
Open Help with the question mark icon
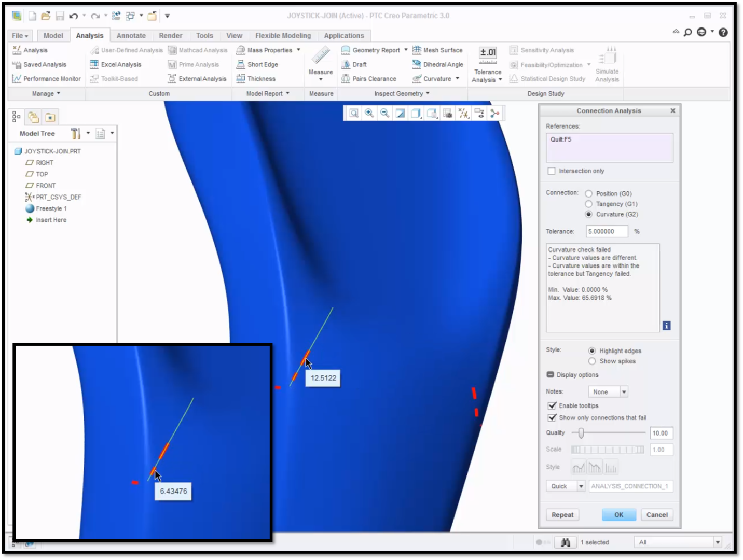click(723, 32)
